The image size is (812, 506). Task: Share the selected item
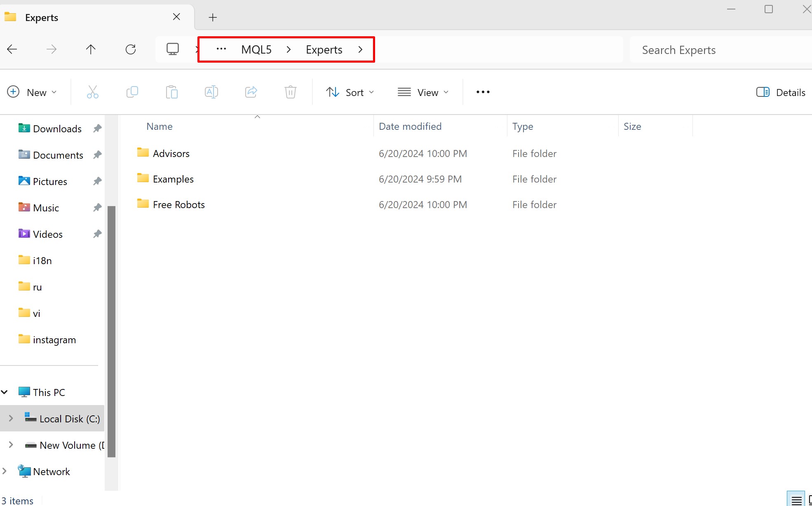point(251,92)
